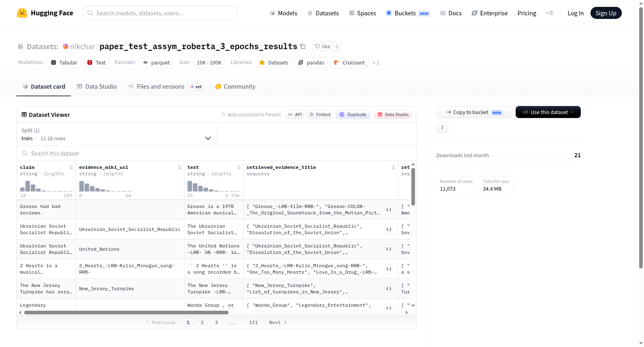Open Data Studio button in viewer header
The image size is (644, 347).
point(393,114)
